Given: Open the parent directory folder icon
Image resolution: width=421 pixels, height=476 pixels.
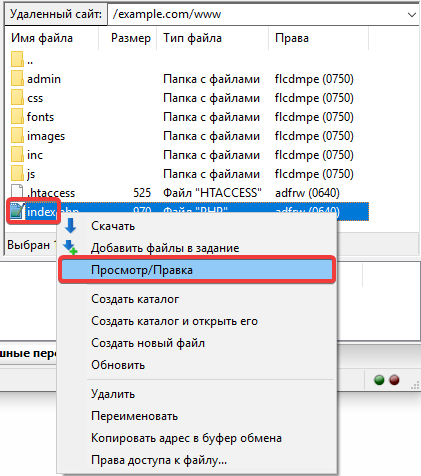Looking at the screenshot, I should [17, 59].
